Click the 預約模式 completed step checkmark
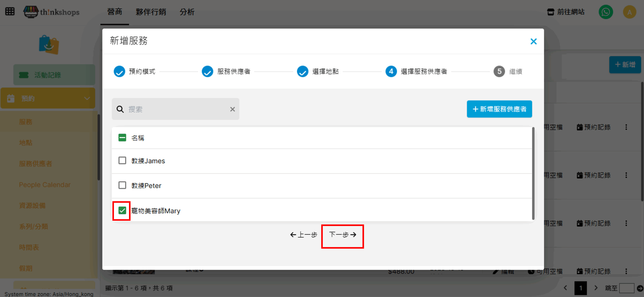 119,71
